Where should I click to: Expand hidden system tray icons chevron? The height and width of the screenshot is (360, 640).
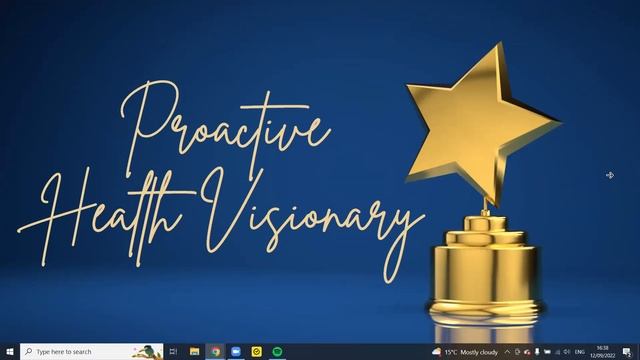507,352
